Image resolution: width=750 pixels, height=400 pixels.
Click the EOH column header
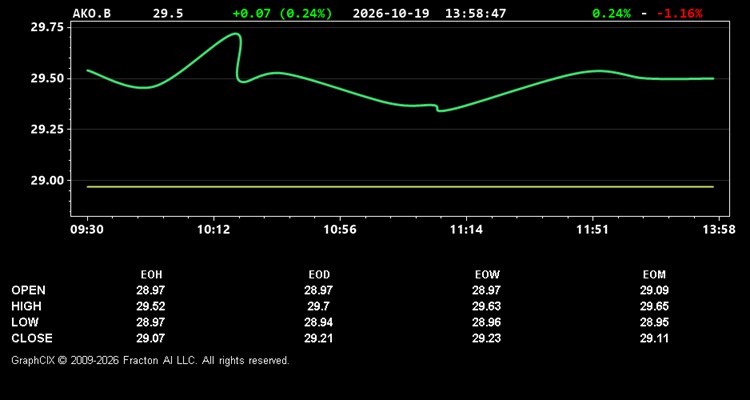(151, 275)
